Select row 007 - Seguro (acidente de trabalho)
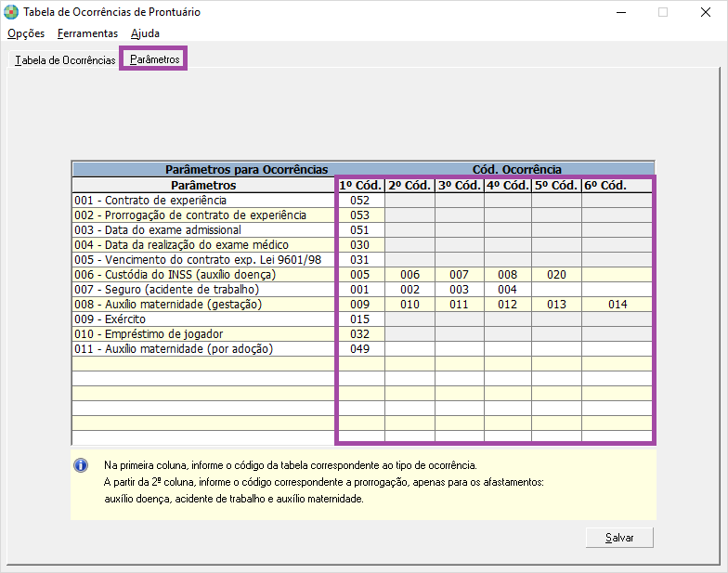The image size is (728, 573). (x=203, y=290)
